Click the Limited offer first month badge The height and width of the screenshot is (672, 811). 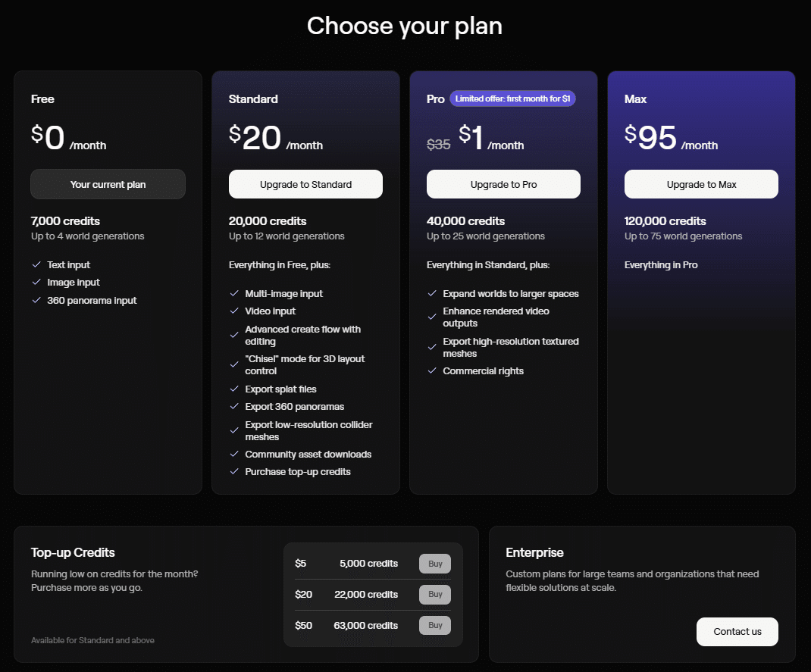tap(512, 98)
